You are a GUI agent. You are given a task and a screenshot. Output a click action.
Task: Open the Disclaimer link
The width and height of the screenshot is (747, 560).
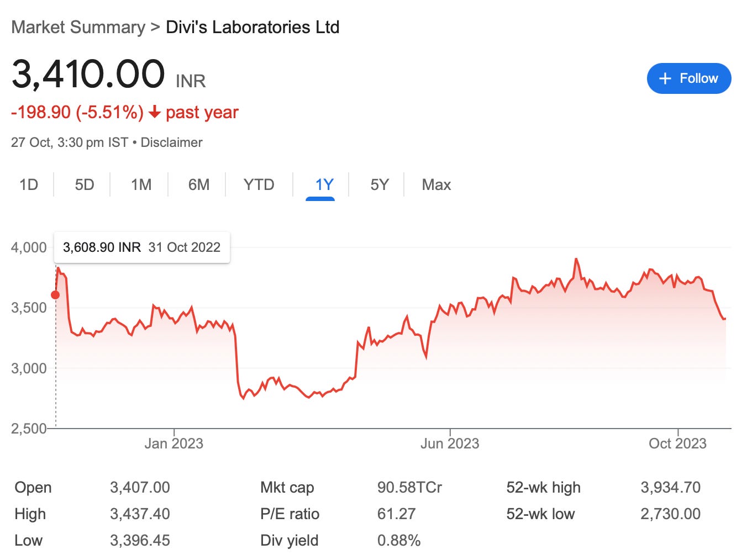coord(171,142)
